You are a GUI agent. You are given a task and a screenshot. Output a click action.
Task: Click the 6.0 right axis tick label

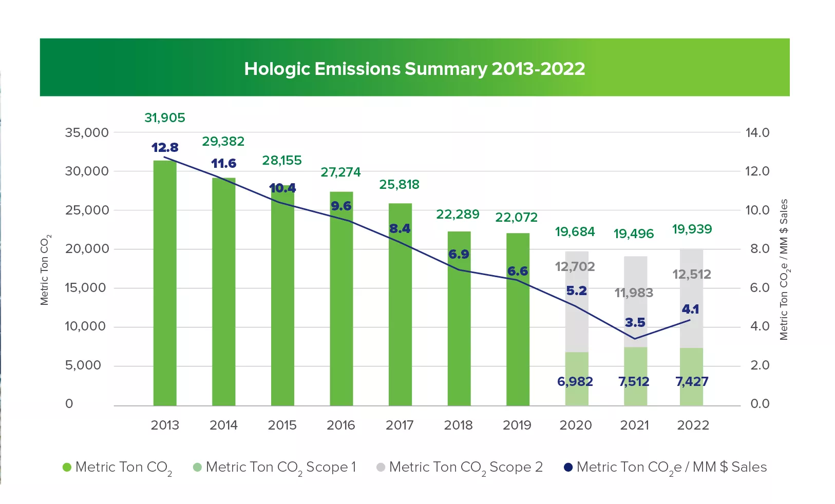(760, 288)
